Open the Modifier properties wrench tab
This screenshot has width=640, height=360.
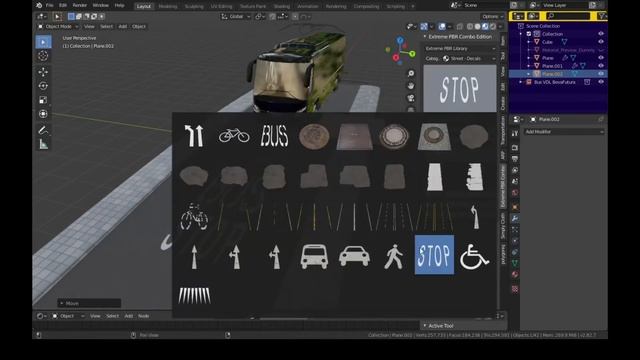click(515, 218)
